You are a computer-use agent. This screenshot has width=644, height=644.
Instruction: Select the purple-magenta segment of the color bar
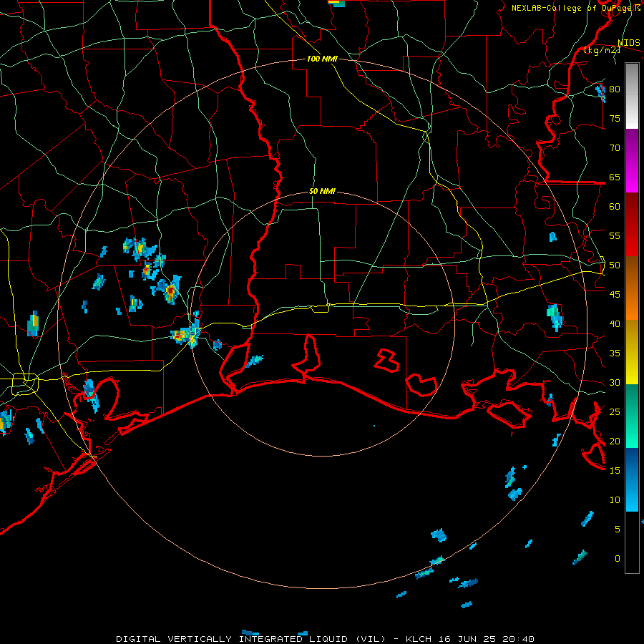[632, 161]
